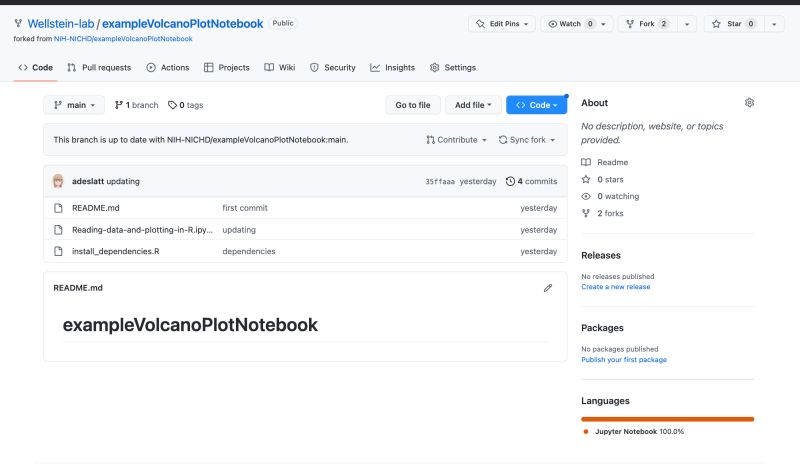This screenshot has height=469, width=800.
Task: Click the eye icon beside 0 watching
Action: tap(586, 196)
